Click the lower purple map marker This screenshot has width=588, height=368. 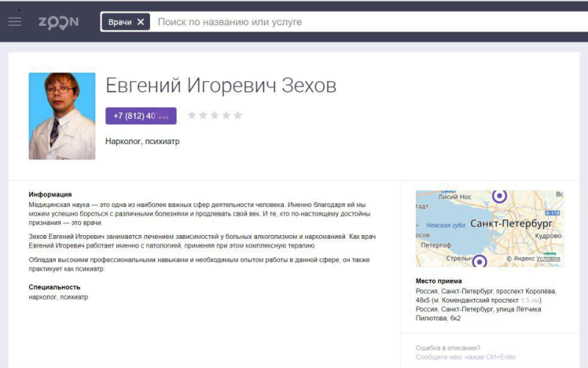(x=479, y=261)
